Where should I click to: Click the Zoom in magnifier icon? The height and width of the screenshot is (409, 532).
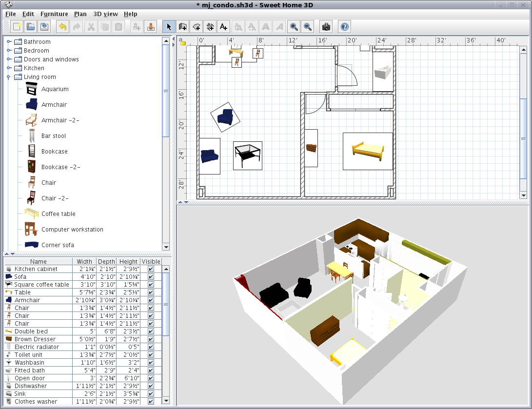294,27
